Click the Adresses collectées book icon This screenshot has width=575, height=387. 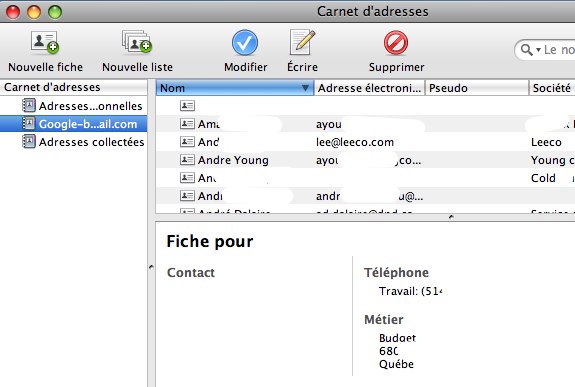tap(29, 142)
